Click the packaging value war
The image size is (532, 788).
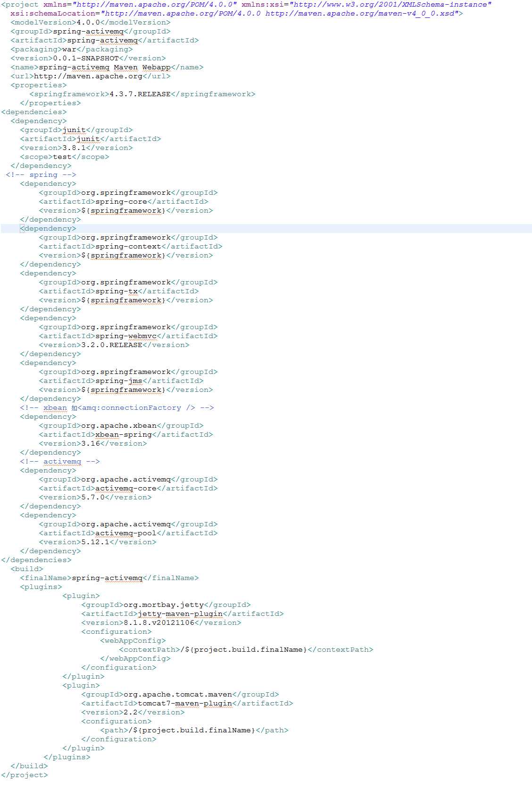tap(69, 49)
